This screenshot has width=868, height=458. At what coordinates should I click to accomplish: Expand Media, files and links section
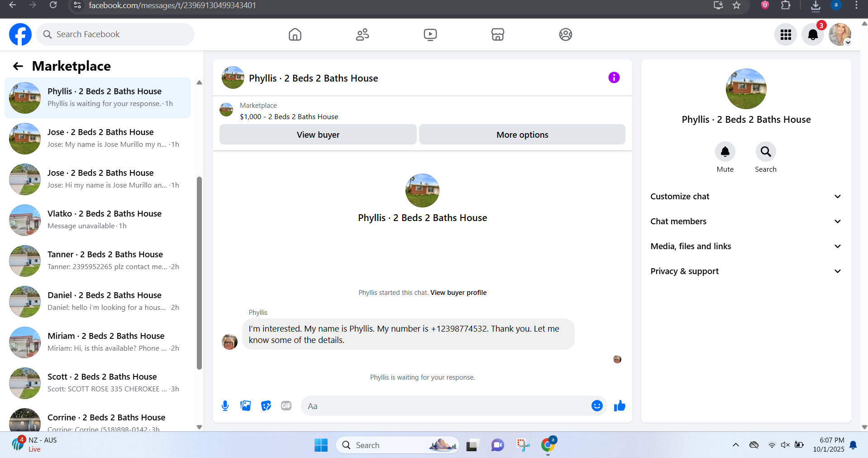pos(746,246)
